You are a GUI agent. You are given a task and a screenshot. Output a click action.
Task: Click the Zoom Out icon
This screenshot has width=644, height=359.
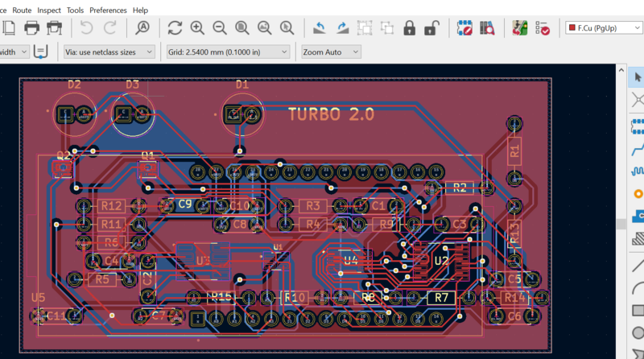click(220, 28)
